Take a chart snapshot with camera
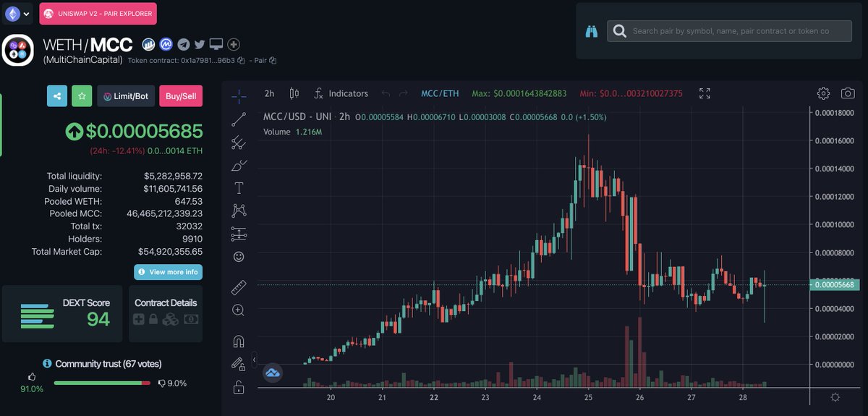Image resolution: width=868 pixels, height=416 pixels. [x=847, y=93]
